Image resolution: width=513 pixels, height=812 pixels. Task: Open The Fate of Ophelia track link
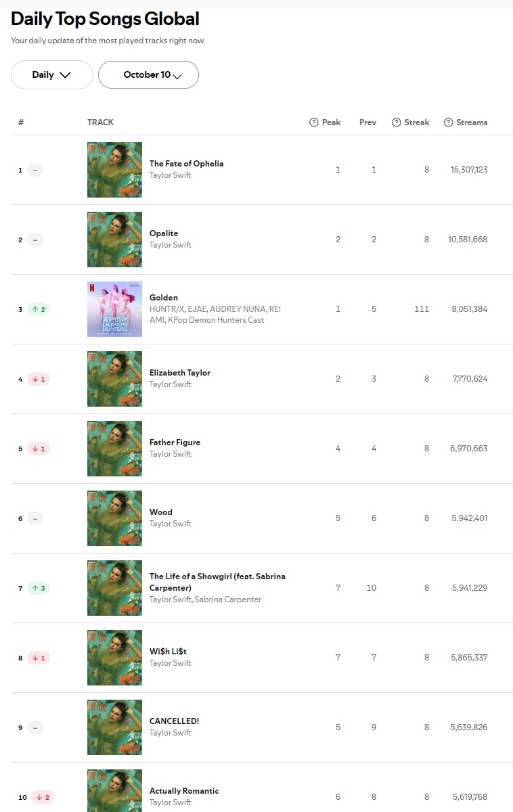186,164
